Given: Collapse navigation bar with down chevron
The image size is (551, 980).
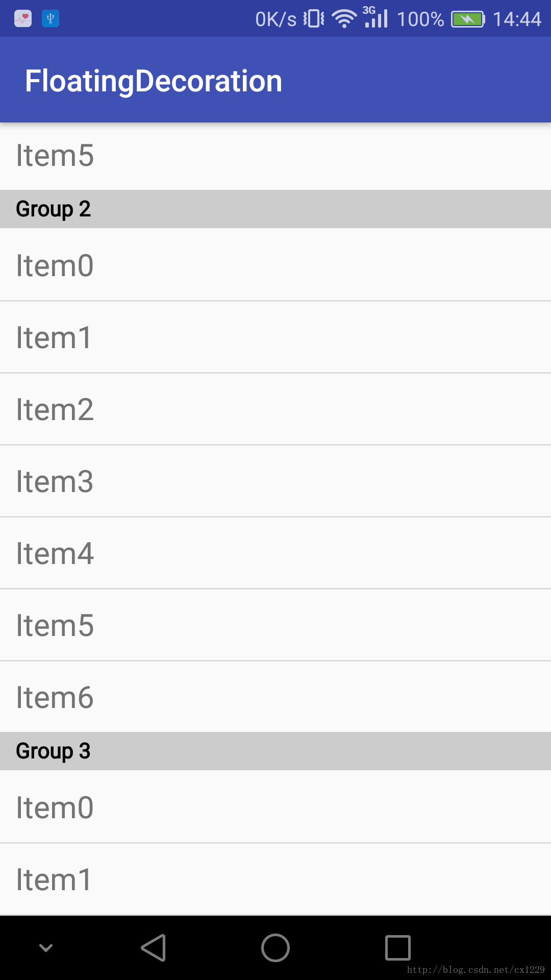Looking at the screenshot, I should tap(46, 948).
